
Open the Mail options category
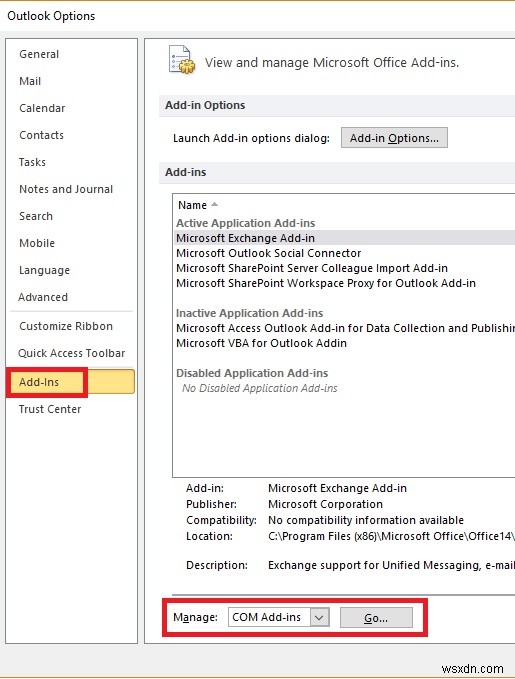pyautogui.click(x=30, y=81)
